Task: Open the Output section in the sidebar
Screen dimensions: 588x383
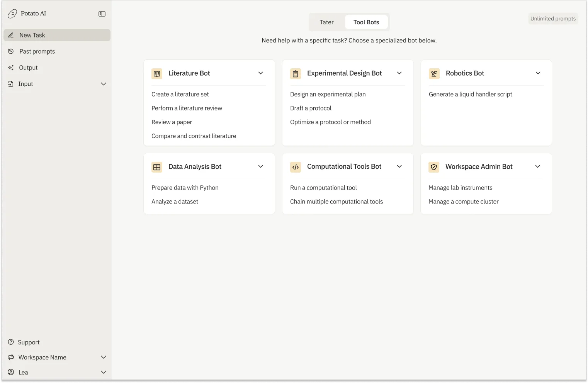Action: (28, 67)
